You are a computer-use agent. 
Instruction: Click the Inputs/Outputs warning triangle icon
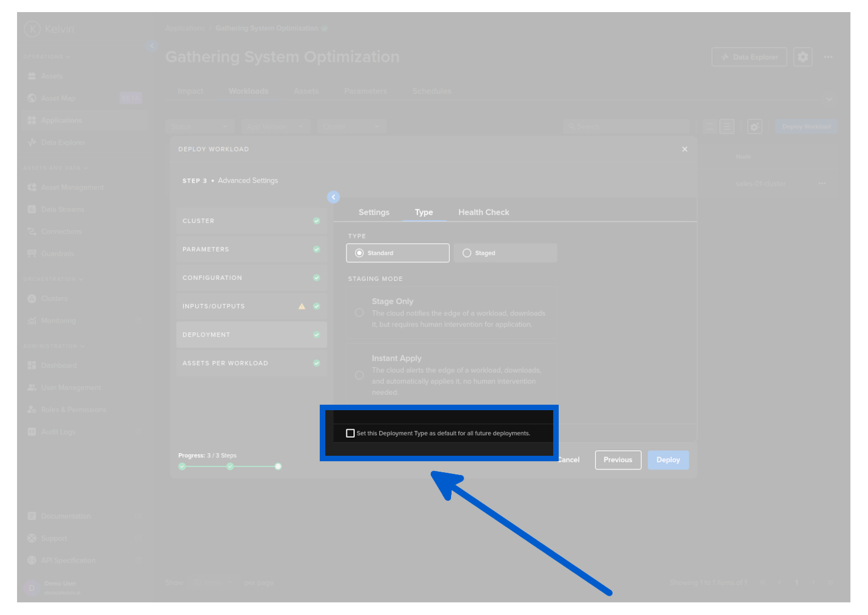[x=302, y=306]
